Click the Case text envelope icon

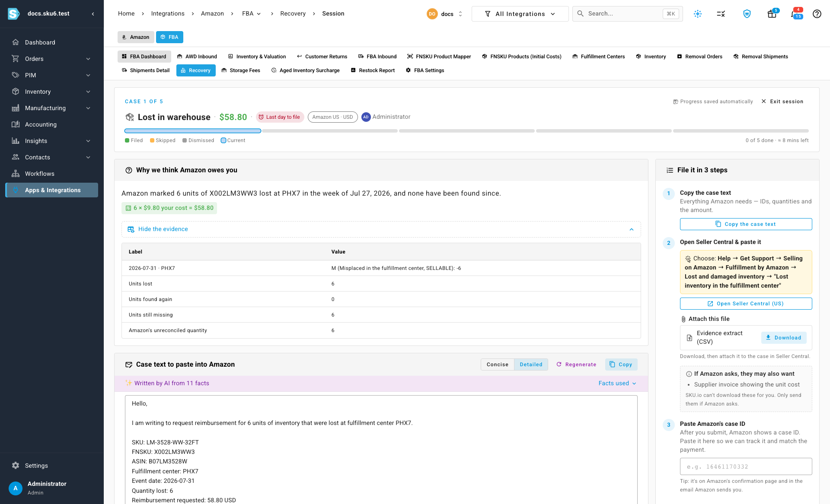click(x=128, y=365)
